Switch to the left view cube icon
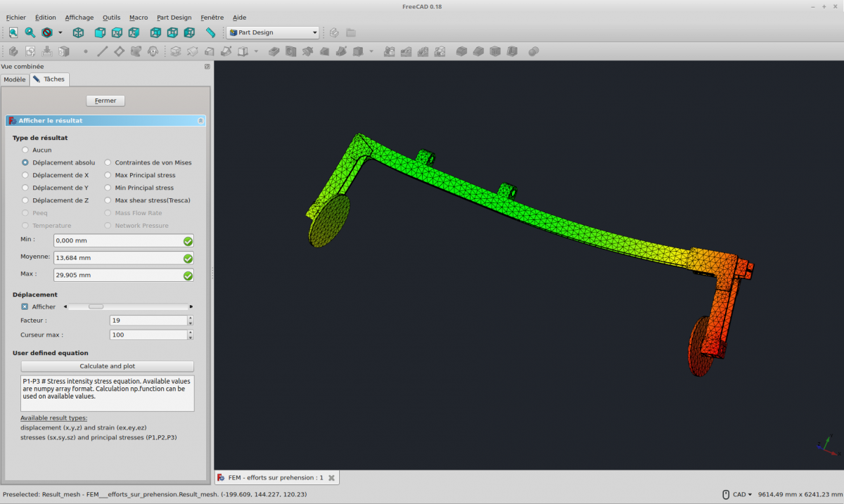The width and height of the screenshot is (844, 504). (189, 32)
